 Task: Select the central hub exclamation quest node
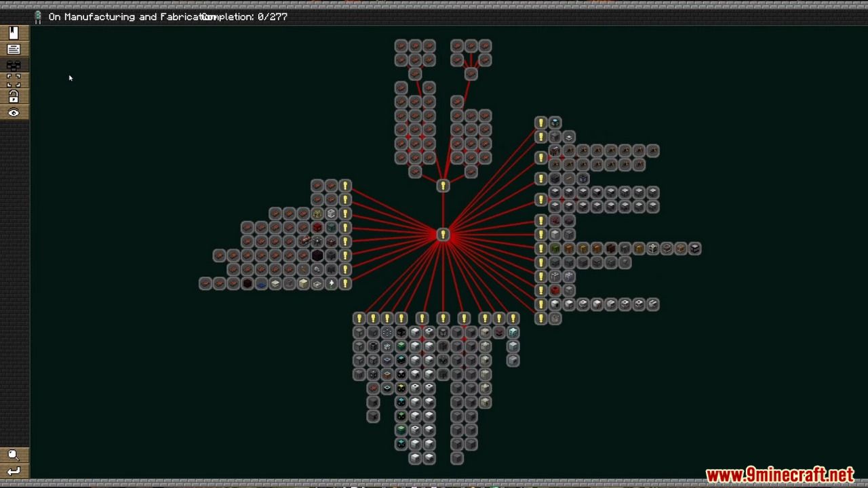click(x=443, y=235)
